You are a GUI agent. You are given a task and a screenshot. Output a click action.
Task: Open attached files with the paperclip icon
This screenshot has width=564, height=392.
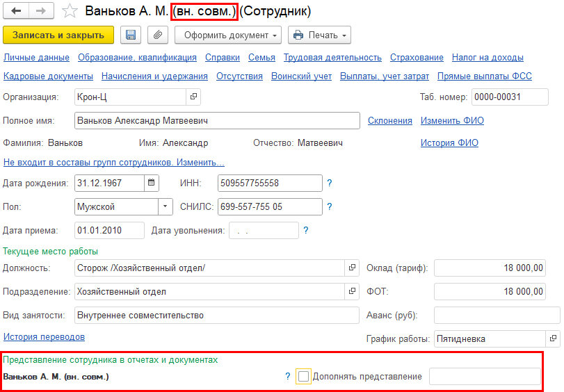pos(158,35)
